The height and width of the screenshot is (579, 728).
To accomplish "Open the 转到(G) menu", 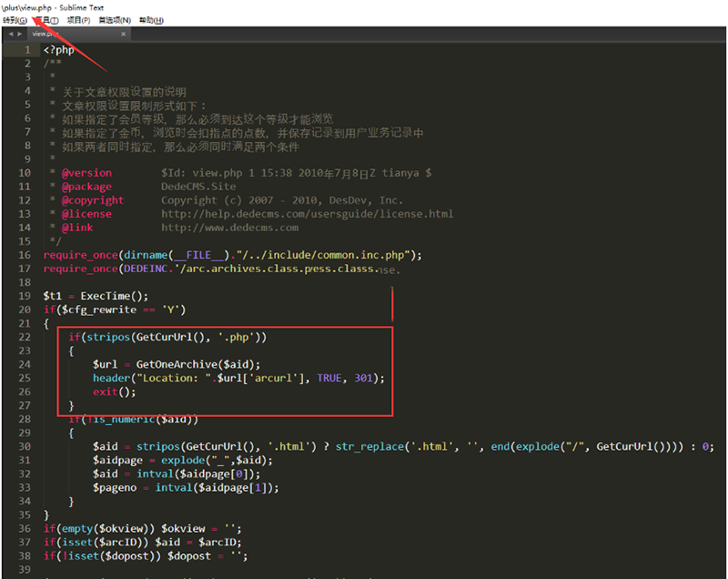I will tap(15, 20).
